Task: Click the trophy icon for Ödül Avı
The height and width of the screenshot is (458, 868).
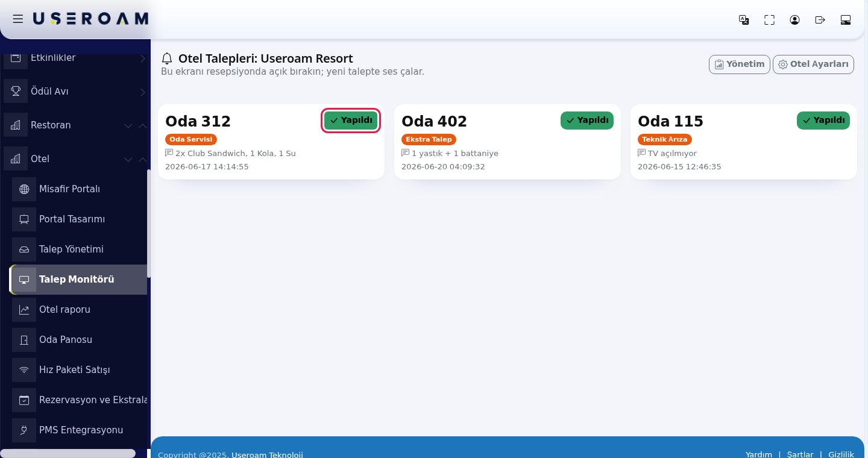Action: click(16, 92)
